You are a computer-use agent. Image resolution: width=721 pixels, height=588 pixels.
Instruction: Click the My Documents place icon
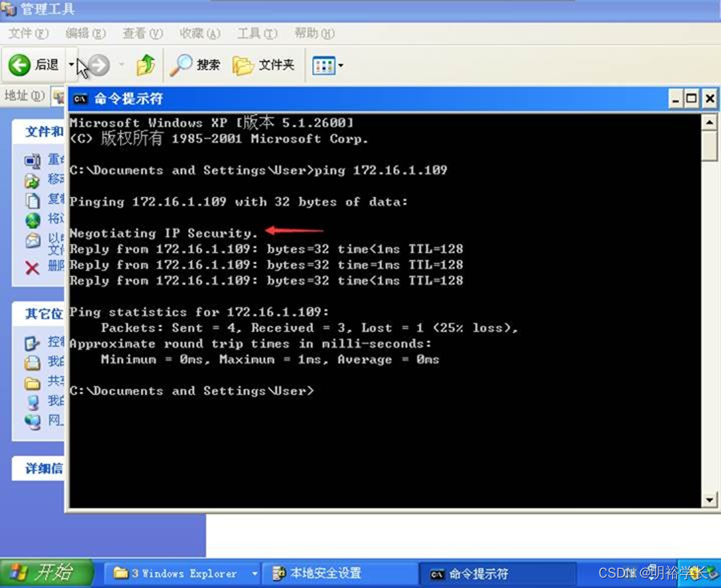[x=32, y=362]
